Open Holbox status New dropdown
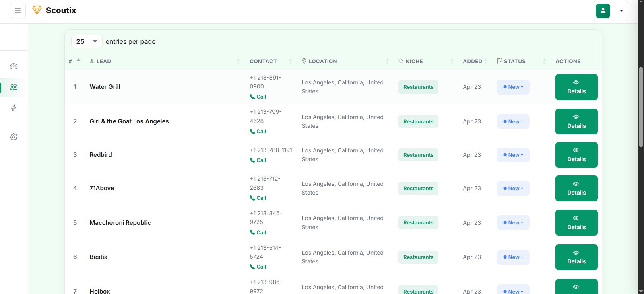Image resolution: width=644 pixels, height=294 pixels. tap(513, 290)
